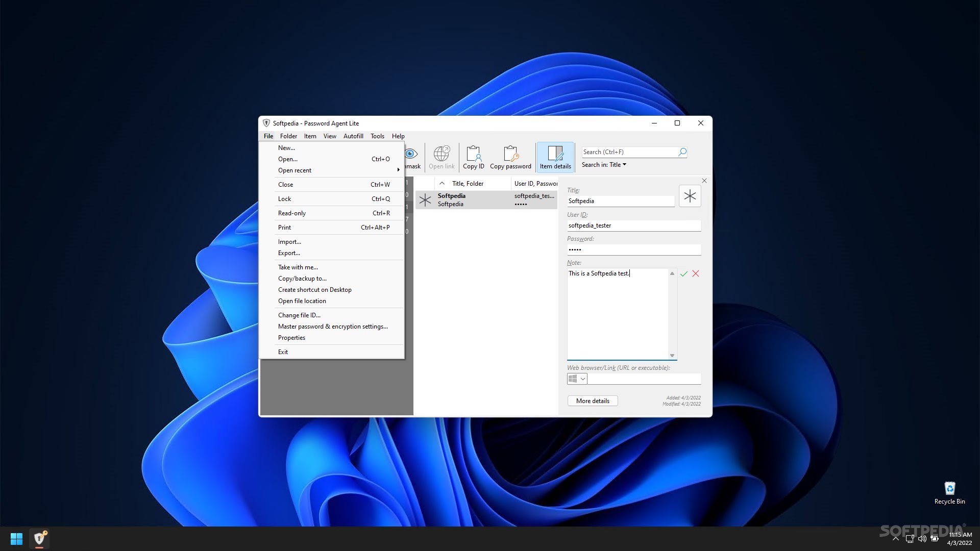Click the Copy password toolbar icon
Viewport: 980px width, 551px height.
pos(510,157)
